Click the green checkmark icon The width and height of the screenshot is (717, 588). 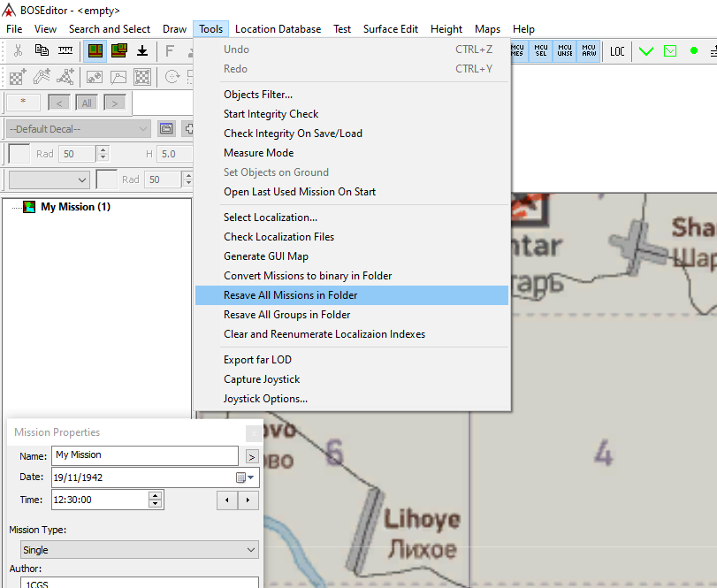(646, 51)
